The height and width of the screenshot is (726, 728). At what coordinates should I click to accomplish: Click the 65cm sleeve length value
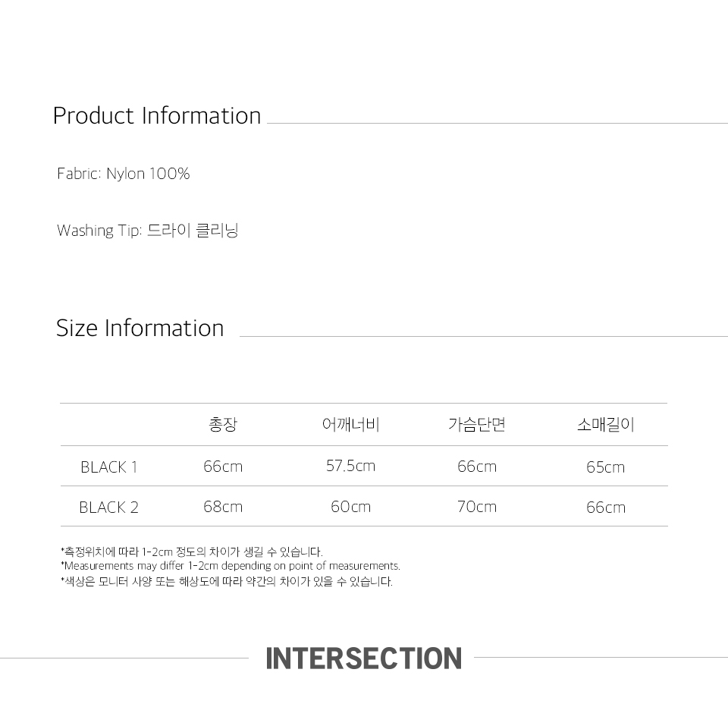[x=605, y=467]
